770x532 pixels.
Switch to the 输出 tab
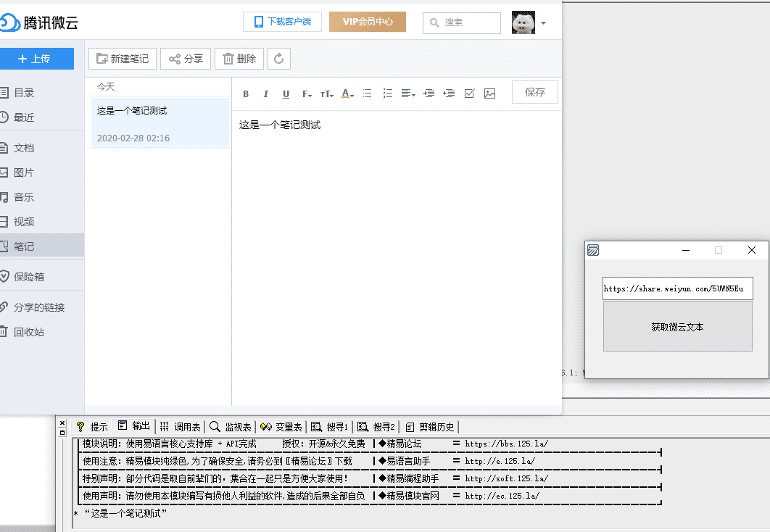click(x=134, y=426)
